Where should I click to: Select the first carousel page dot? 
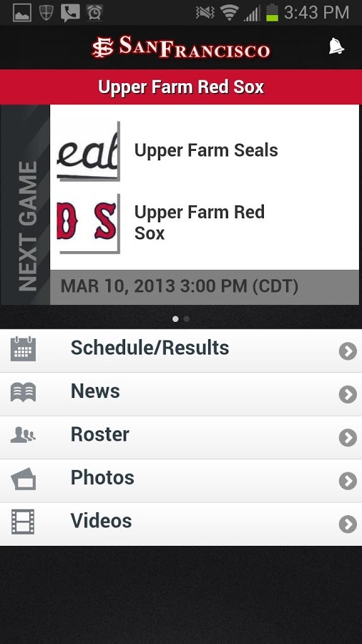pyautogui.click(x=176, y=318)
